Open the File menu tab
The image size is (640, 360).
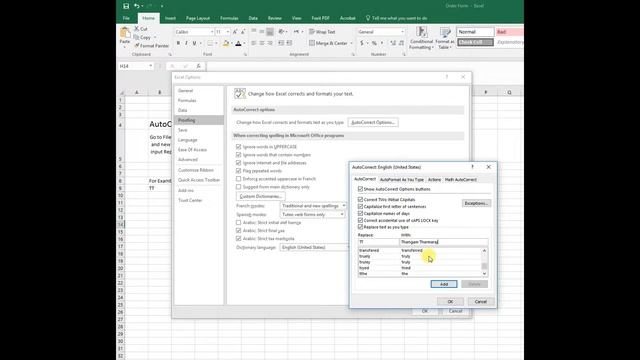126,18
